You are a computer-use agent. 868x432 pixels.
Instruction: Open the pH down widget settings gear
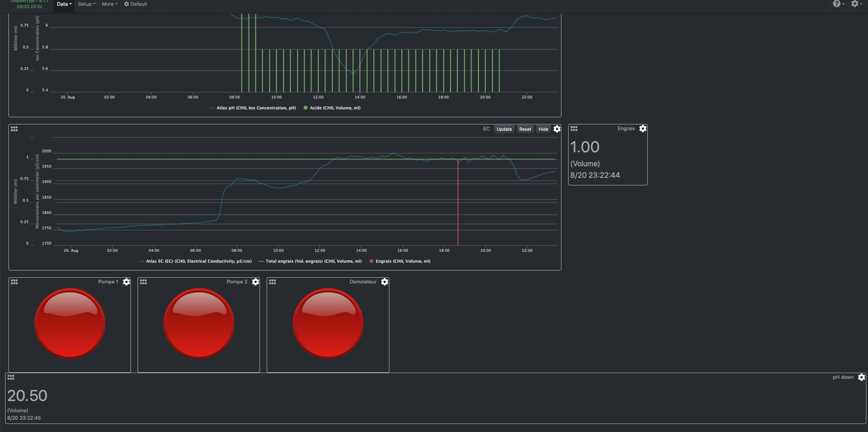862,377
